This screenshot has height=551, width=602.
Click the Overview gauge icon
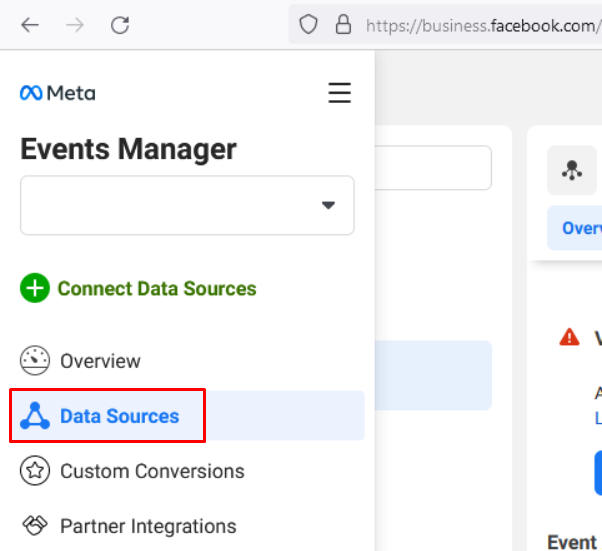[x=35, y=361]
